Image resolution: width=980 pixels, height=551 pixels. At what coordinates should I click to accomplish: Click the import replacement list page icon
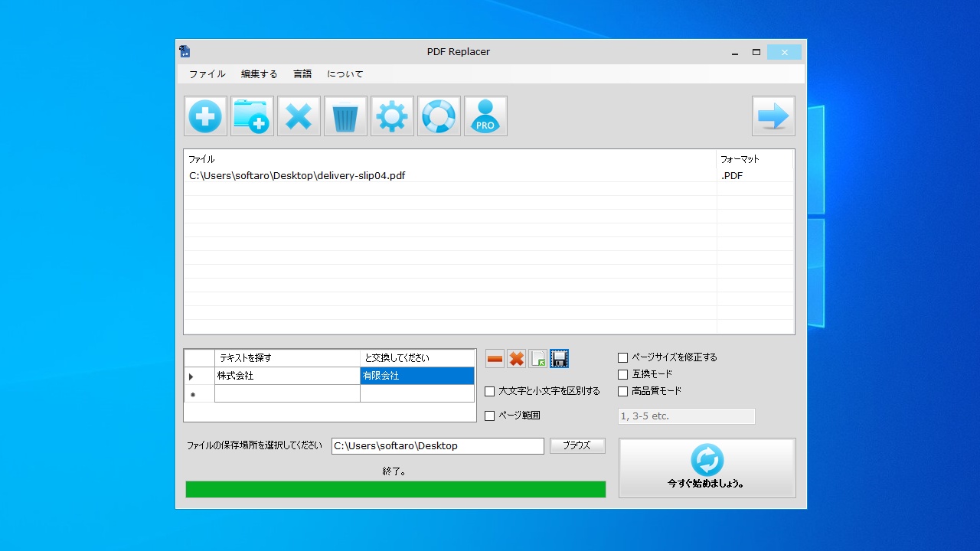(x=538, y=359)
